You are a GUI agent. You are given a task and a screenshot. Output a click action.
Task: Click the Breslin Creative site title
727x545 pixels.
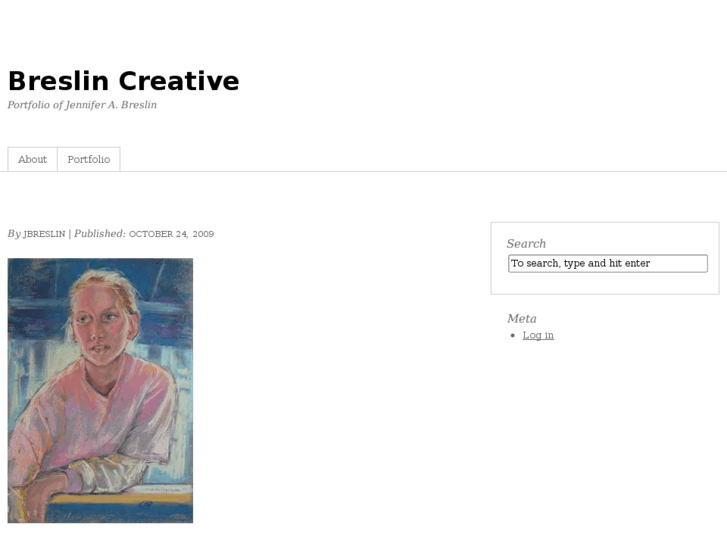(x=123, y=81)
